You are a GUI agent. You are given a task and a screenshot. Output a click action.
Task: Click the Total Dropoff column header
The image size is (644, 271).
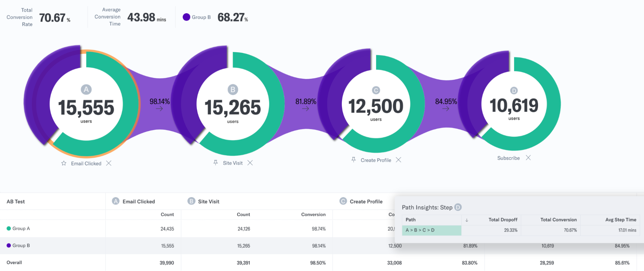click(x=503, y=220)
